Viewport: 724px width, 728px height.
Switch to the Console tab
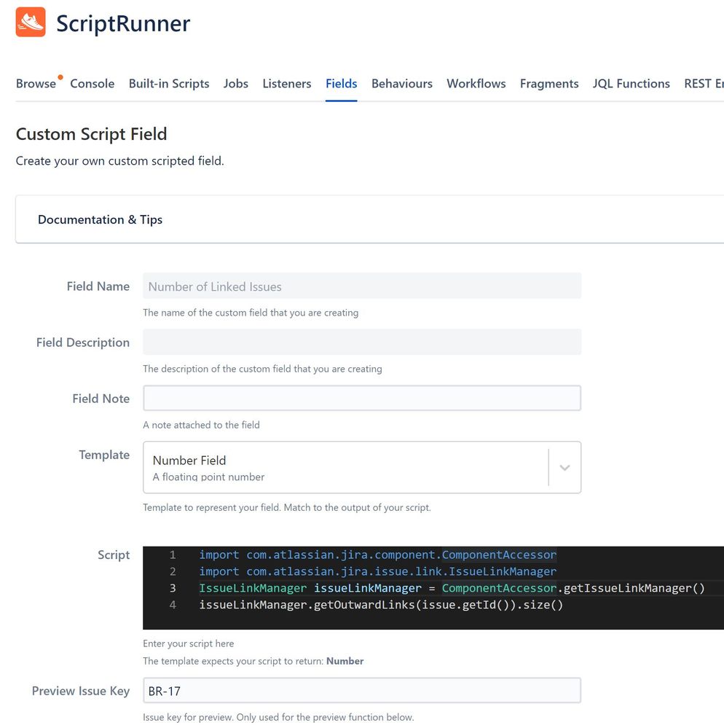tap(92, 83)
